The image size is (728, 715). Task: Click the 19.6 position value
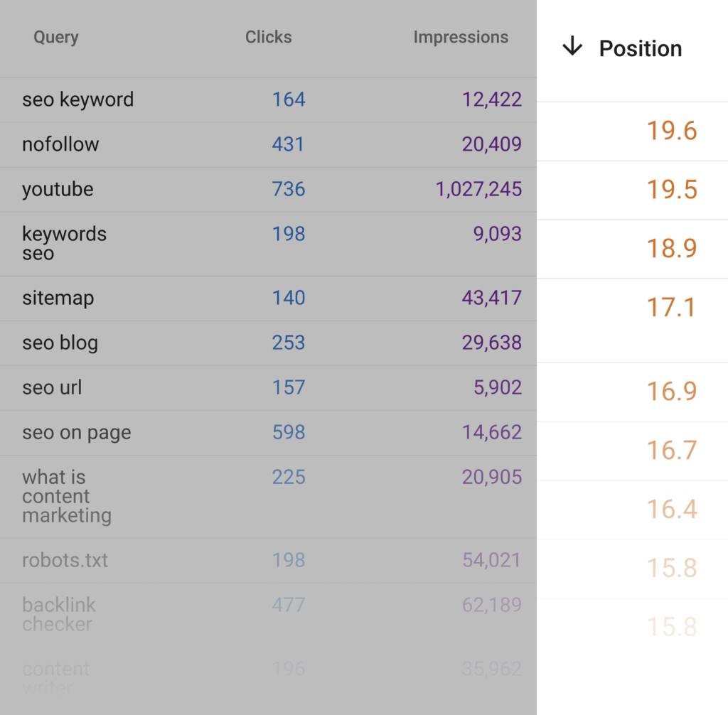click(671, 131)
